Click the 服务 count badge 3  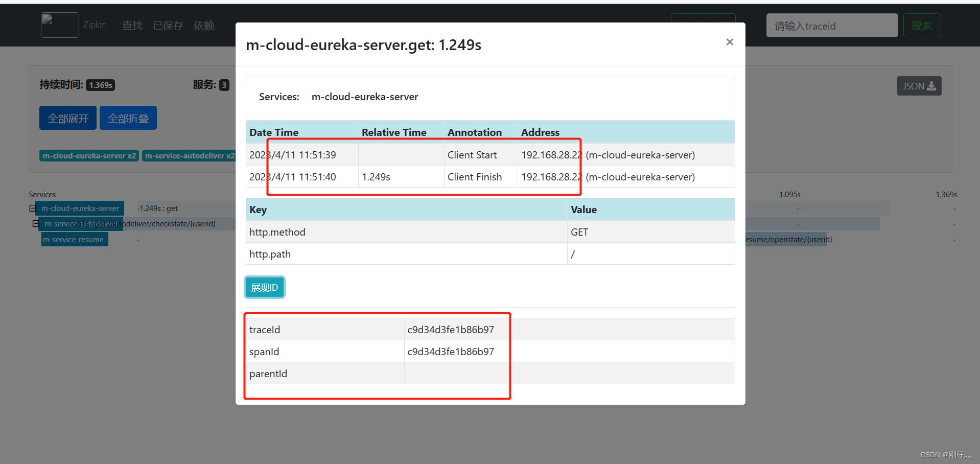pos(224,85)
